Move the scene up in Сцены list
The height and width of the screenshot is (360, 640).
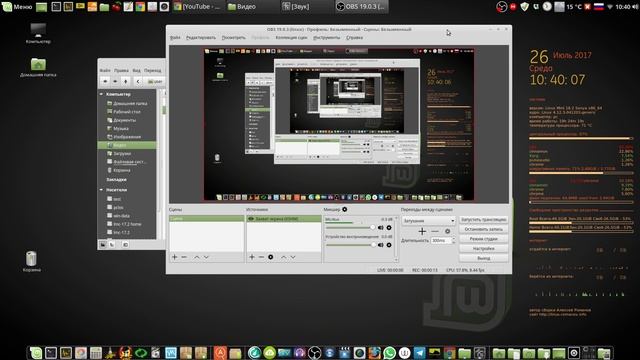(196, 257)
